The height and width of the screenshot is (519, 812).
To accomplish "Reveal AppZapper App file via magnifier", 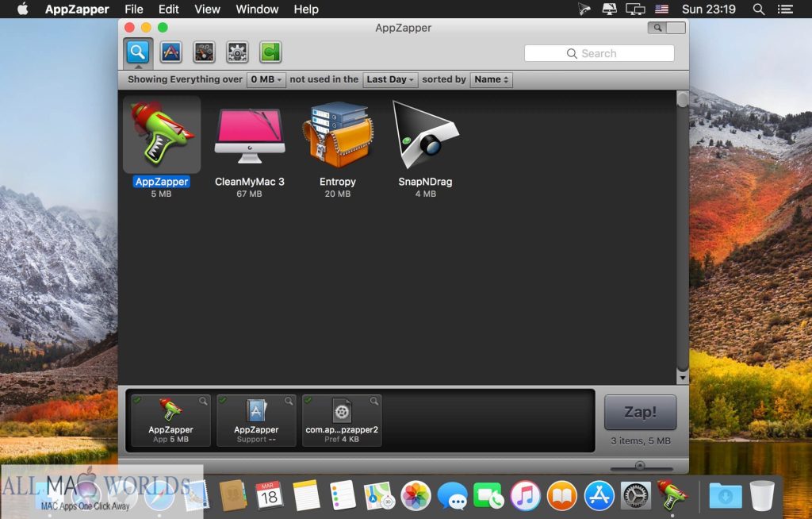I will click(203, 401).
